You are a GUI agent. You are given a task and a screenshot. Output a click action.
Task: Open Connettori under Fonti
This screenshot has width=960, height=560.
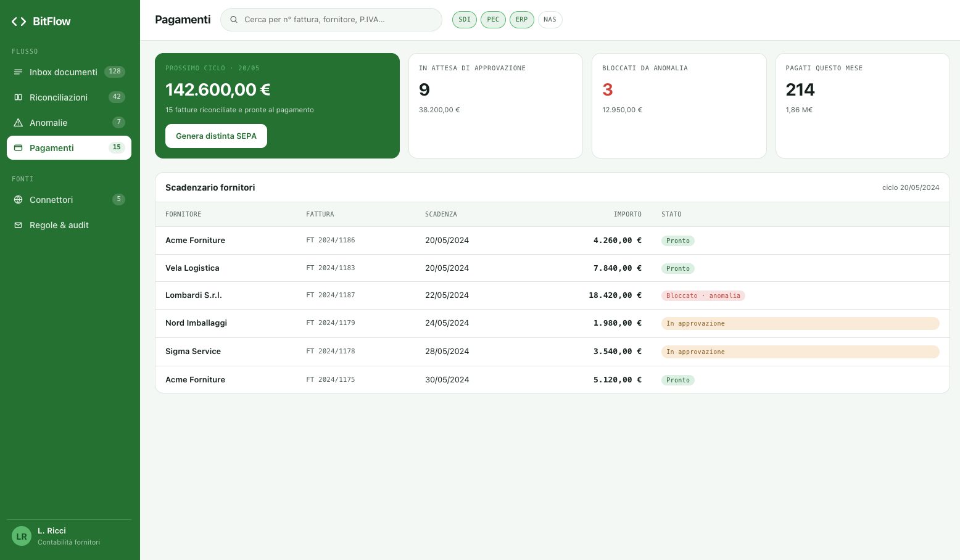pyautogui.click(x=69, y=200)
